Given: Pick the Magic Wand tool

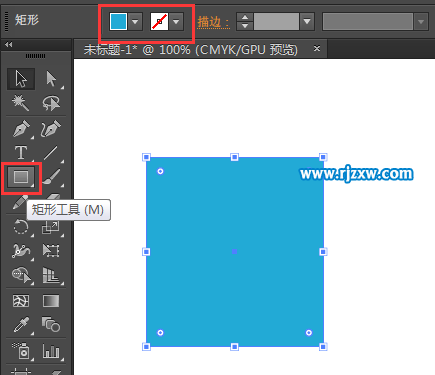Looking at the screenshot, I should (x=21, y=103).
